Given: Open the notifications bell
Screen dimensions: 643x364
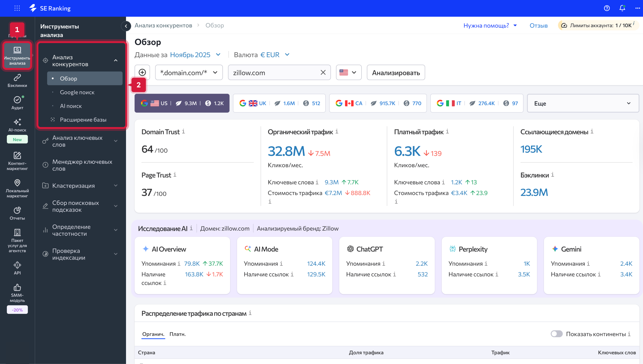Looking at the screenshot, I should click(x=622, y=8).
